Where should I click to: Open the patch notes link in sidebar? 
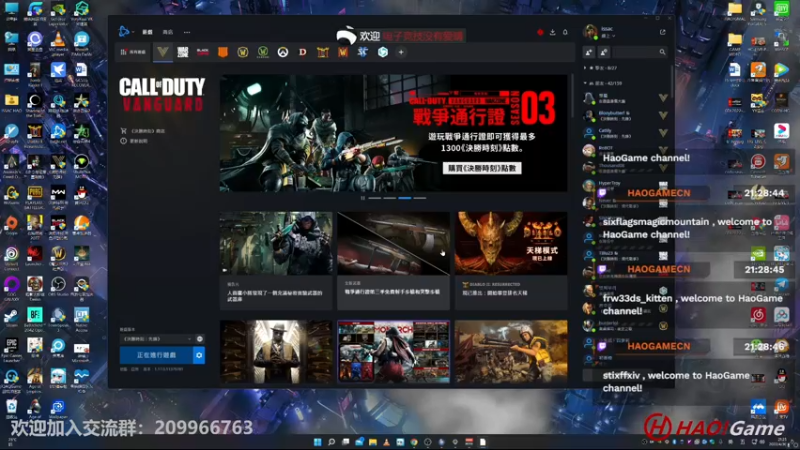coord(135,141)
